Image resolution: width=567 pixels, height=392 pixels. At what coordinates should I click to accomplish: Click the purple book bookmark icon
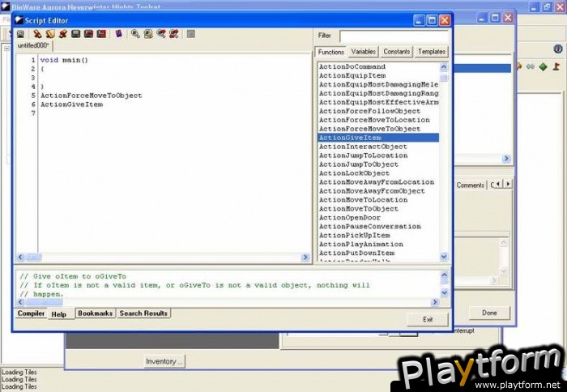click(x=118, y=34)
